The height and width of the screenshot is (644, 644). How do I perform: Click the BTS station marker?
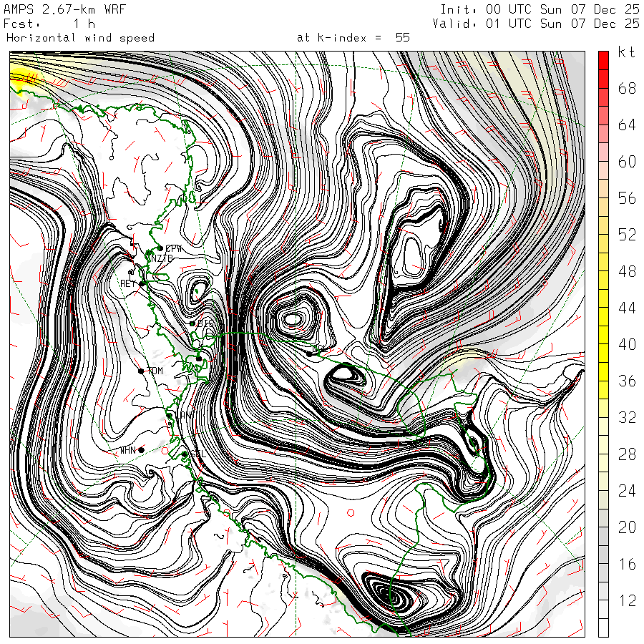(192, 323)
